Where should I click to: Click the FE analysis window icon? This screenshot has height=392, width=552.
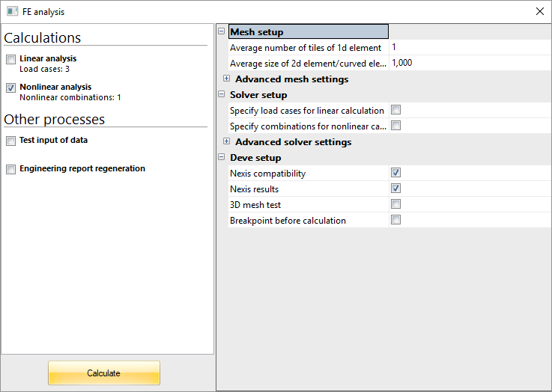coord(12,11)
